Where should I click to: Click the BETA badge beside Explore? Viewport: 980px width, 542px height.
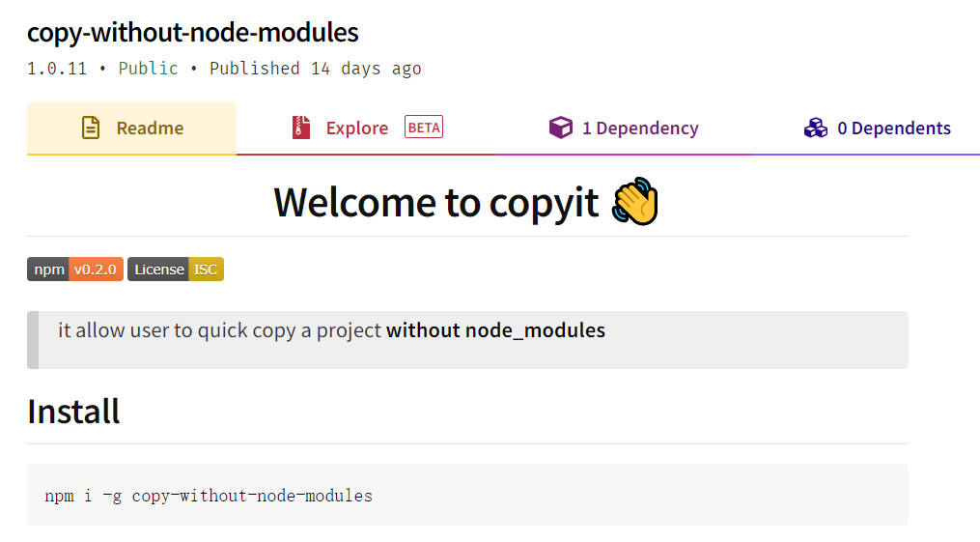coord(424,128)
